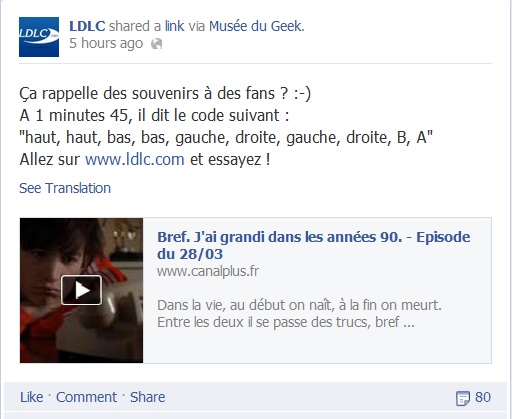The height and width of the screenshot is (419, 512).
Task: Click the LDLC logo profile picture
Action: (x=39, y=37)
